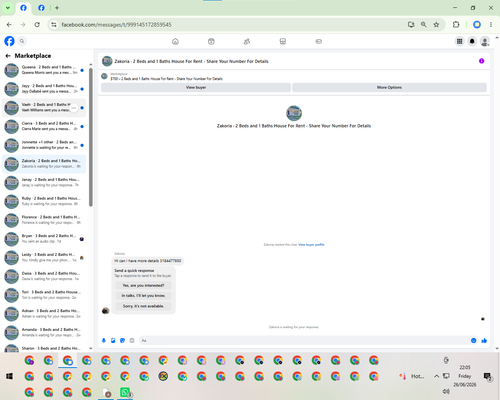Open the GIF picker icon
This screenshot has height=400, width=500.
[132, 340]
